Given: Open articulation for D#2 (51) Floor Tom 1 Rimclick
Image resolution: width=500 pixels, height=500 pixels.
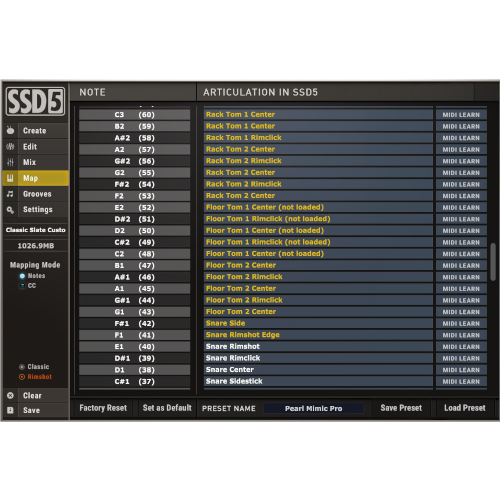Looking at the screenshot, I should tap(318, 219).
